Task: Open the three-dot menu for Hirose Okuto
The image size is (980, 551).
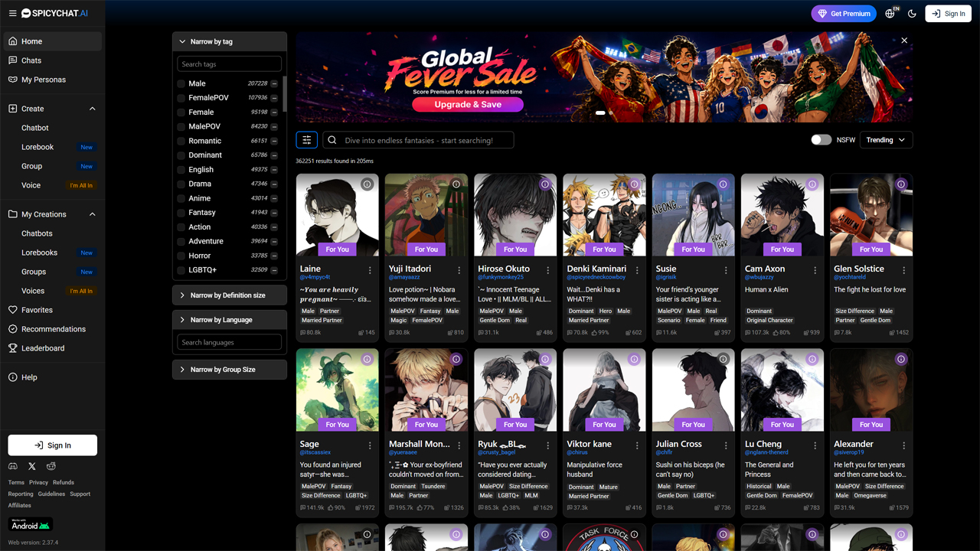Action: pos(548,270)
